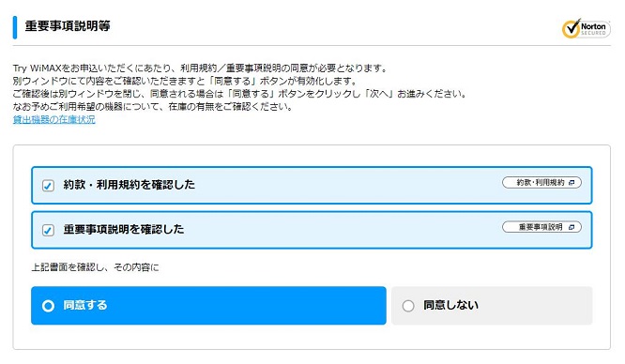Select the 同意しない radio circle

point(408,306)
